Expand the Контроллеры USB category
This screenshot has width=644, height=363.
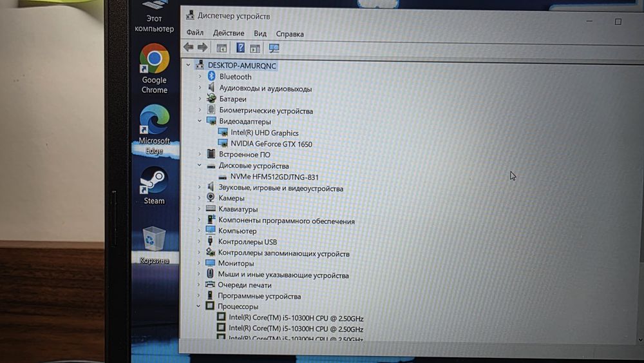tap(199, 241)
